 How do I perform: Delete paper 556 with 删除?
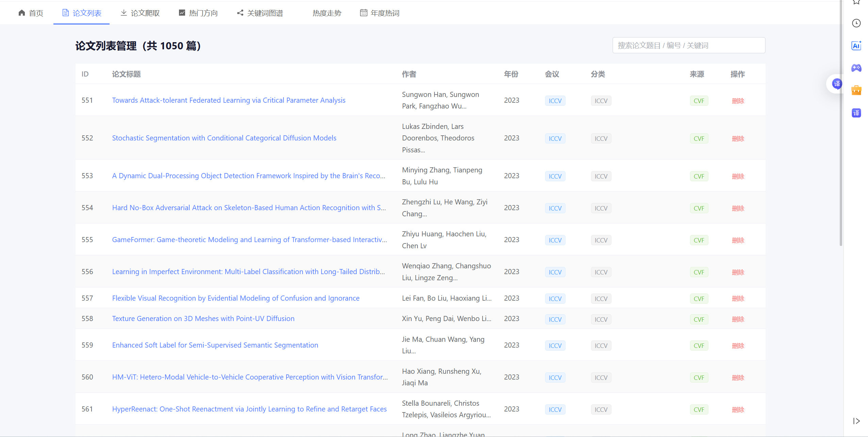pos(738,272)
